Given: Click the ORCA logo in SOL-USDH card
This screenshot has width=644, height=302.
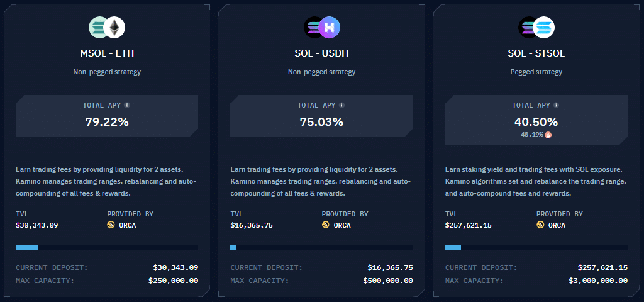Looking at the screenshot, I should (x=325, y=225).
